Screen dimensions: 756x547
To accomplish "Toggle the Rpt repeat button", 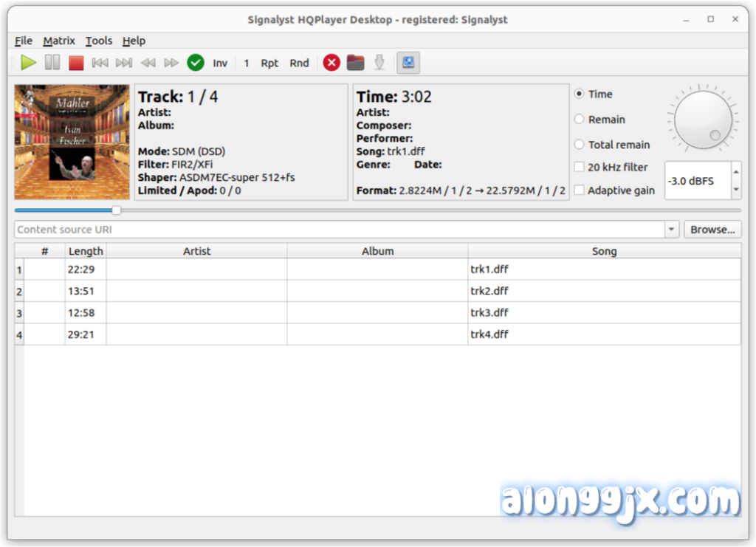I will [x=269, y=63].
